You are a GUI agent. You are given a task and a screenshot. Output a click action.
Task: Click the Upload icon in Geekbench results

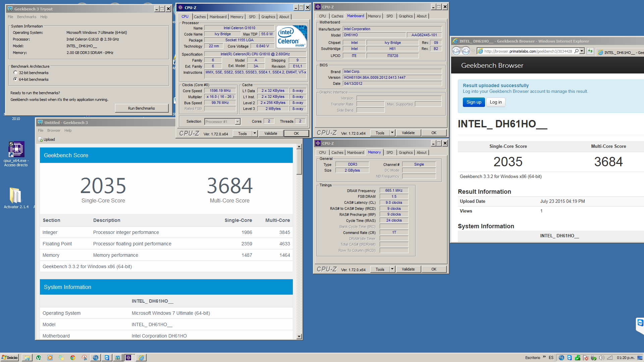pos(41,139)
